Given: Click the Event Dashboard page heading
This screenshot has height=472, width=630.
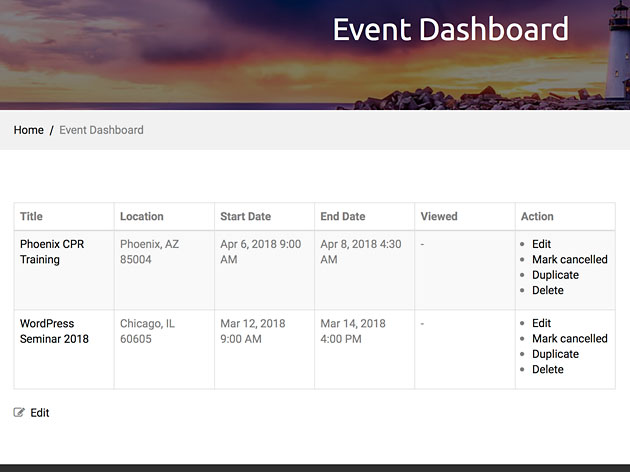Looking at the screenshot, I should [450, 29].
